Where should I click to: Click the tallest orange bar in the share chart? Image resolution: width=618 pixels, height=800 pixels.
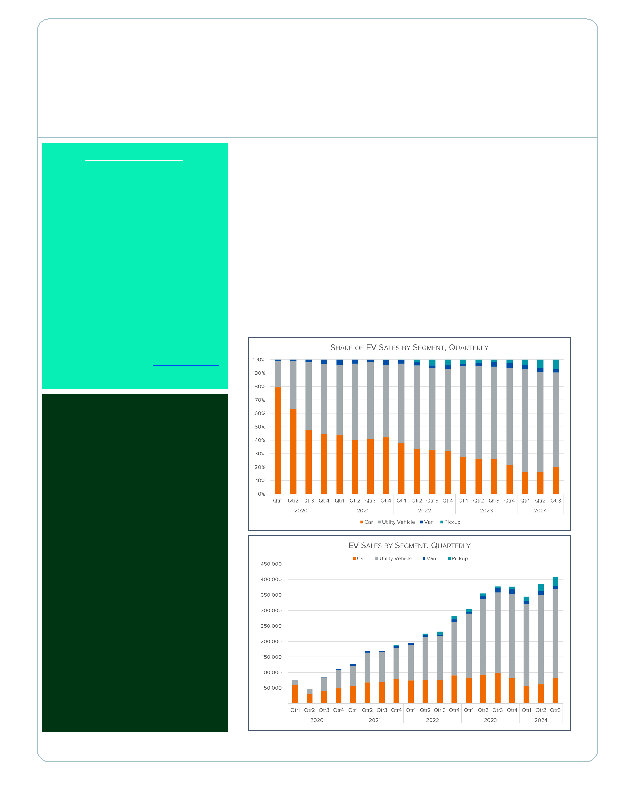277,440
